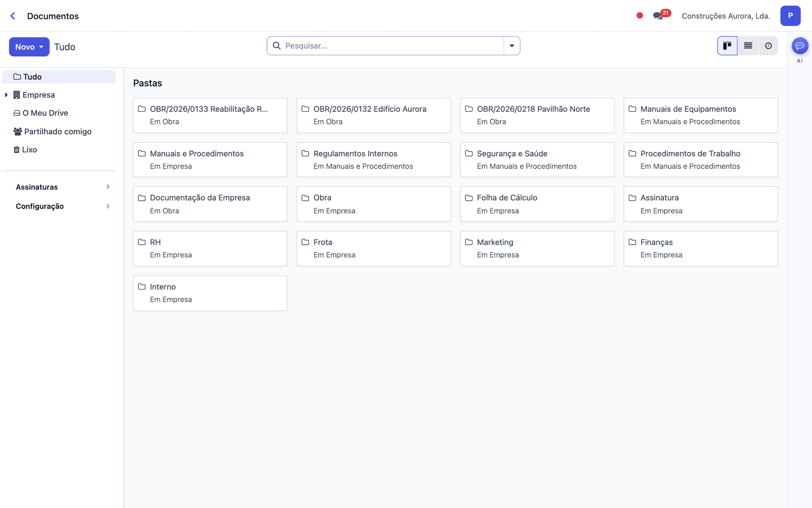Click the search magnifier icon
Screen dimensions: 812x508
point(277,46)
